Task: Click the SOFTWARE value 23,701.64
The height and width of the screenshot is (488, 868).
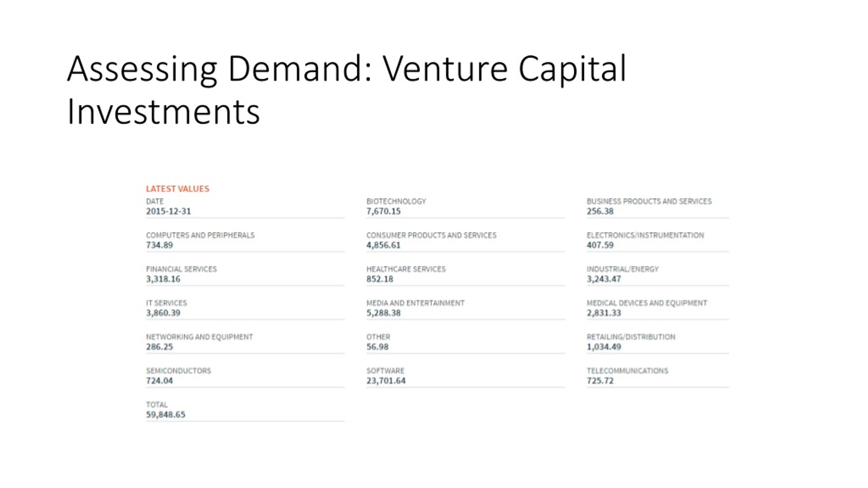Action: (386, 381)
